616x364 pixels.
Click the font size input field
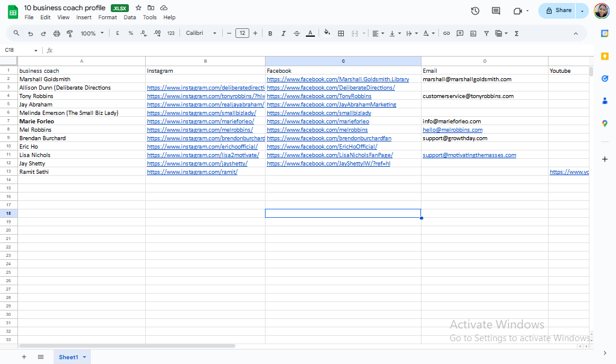[x=242, y=33]
